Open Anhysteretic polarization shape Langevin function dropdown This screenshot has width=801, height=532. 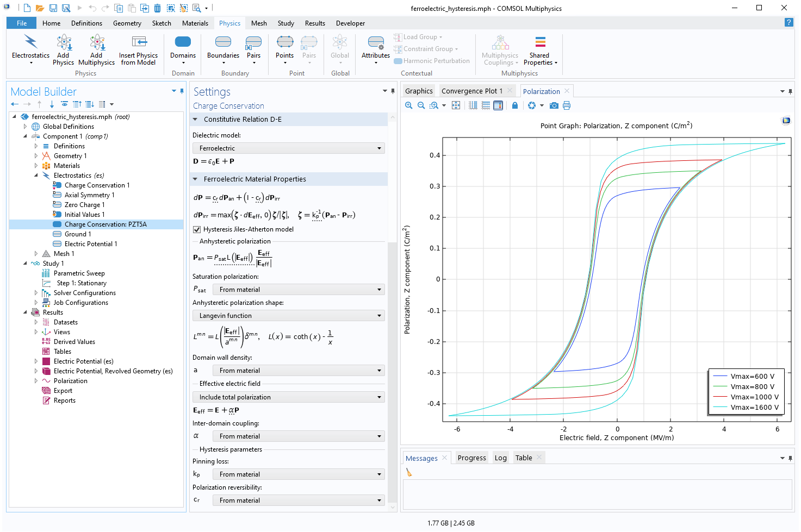[289, 316]
